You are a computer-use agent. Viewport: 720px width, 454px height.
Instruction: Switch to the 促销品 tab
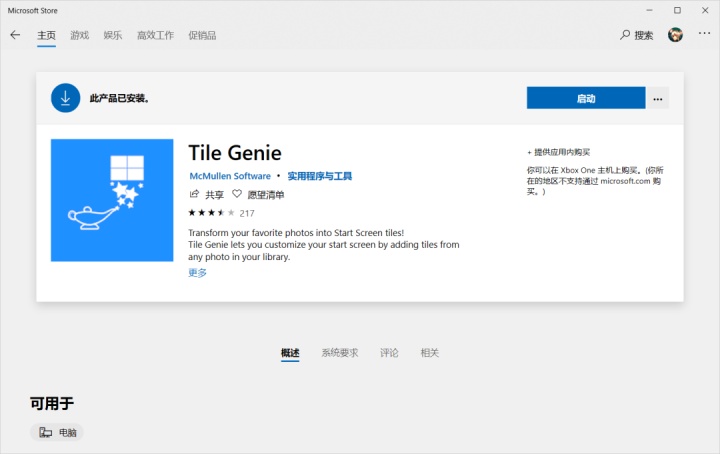tap(202, 35)
